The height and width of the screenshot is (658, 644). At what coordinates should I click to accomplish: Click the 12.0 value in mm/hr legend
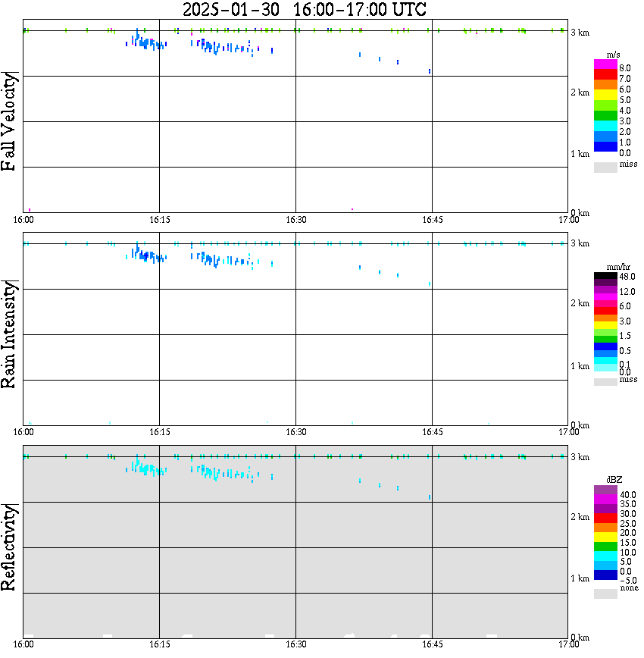pyautogui.click(x=627, y=292)
